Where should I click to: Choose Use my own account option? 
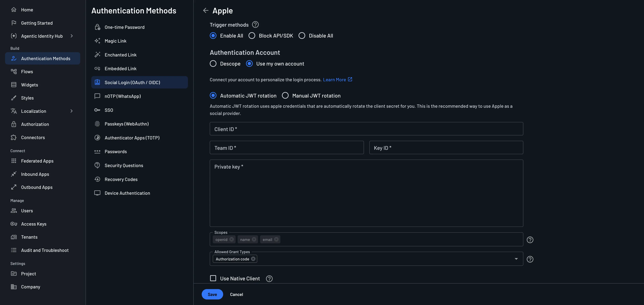[249, 64]
